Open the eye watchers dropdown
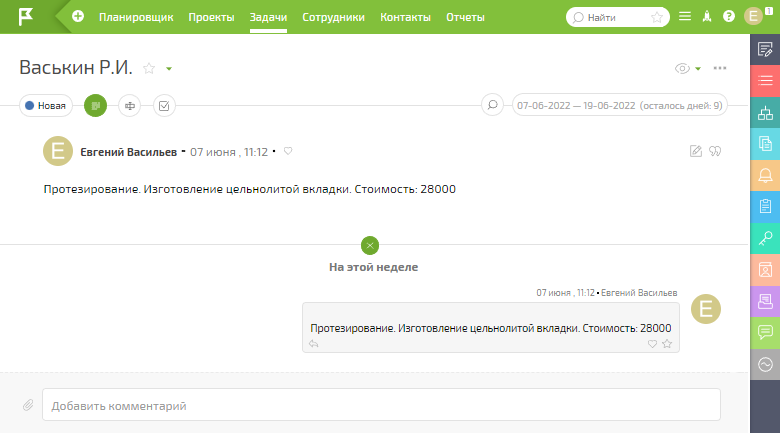 [x=687, y=68]
